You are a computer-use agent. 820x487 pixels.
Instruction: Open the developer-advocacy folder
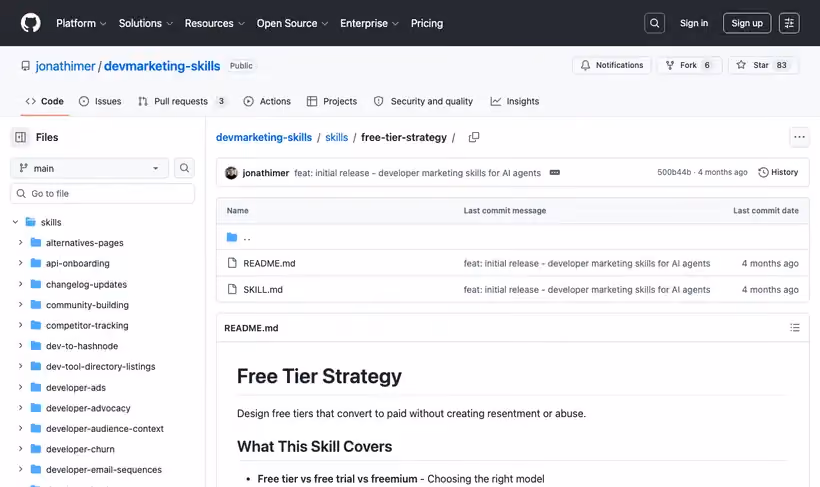[x=88, y=408]
